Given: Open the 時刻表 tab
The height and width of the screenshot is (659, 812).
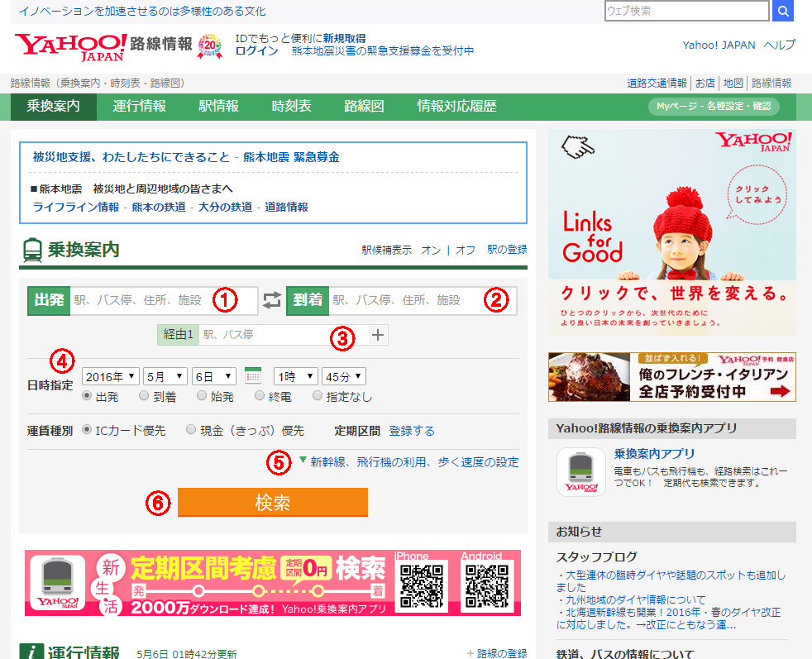Looking at the screenshot, I should [x=292, y=106].
